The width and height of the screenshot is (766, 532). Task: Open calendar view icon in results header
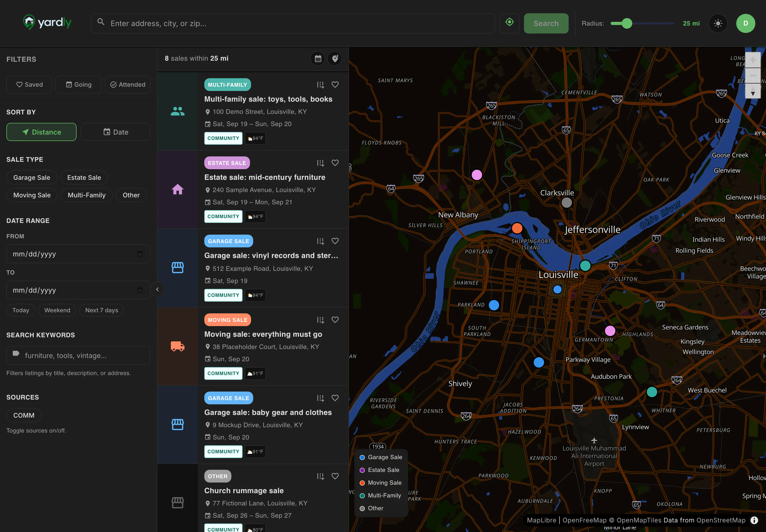(318, 59)
